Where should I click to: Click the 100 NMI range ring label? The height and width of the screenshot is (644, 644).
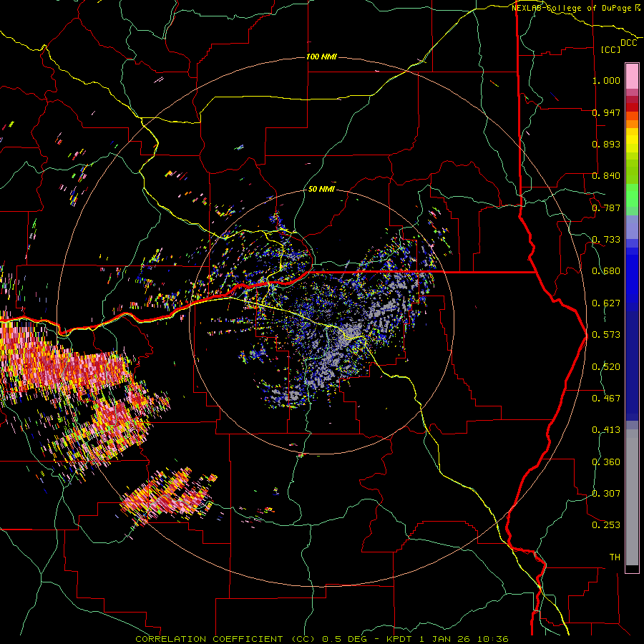[321, 57]
